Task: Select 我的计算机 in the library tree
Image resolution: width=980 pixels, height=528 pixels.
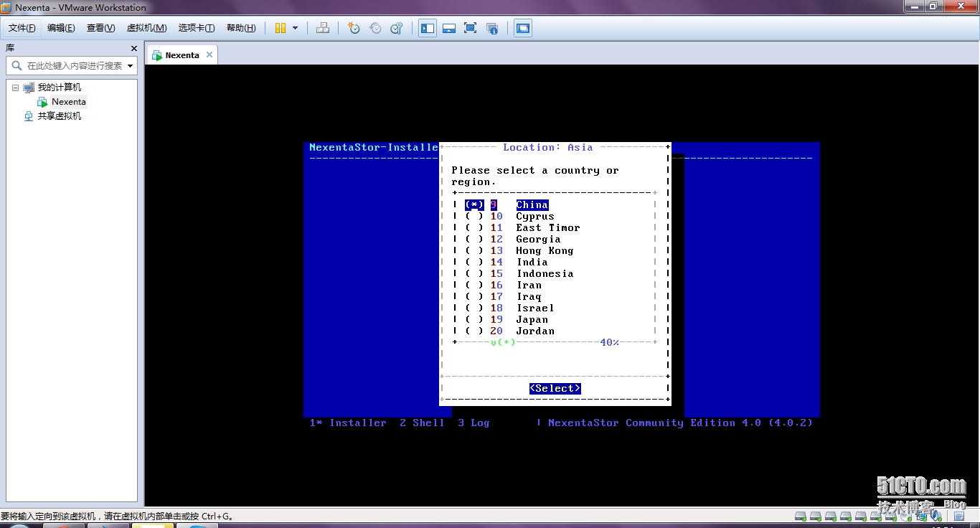Action: (x=60, y=88)
